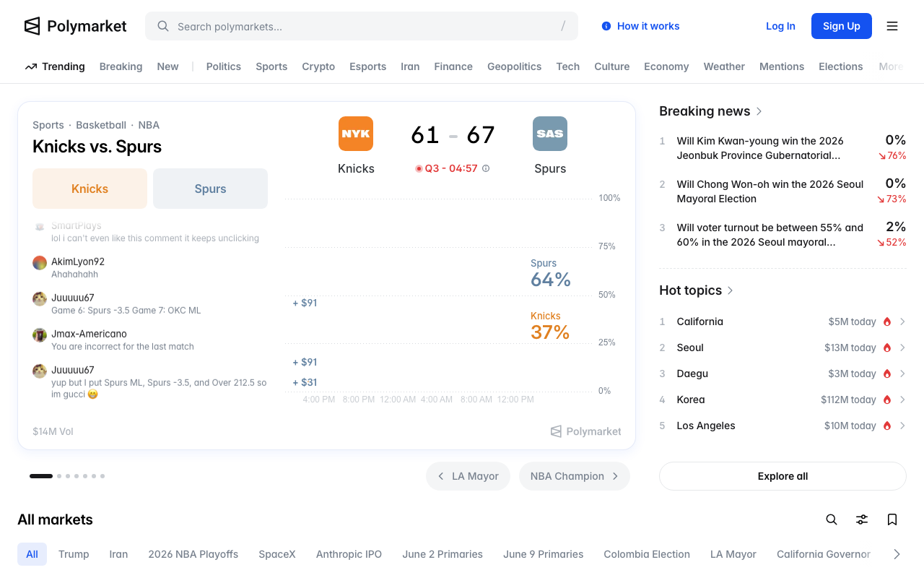Open the More categories menu

coord(891,66)
